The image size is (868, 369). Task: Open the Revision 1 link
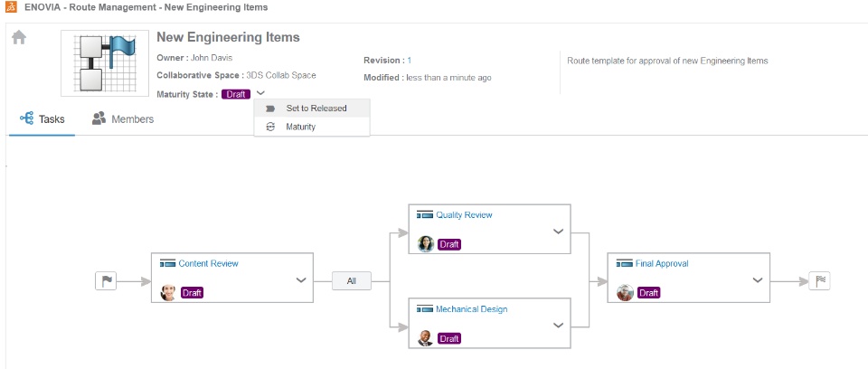pos(409,60)
